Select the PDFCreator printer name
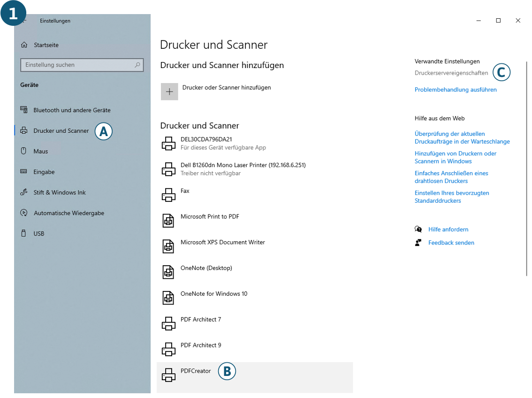The width and height of the screenshot is (532, 398). (196, 371)
